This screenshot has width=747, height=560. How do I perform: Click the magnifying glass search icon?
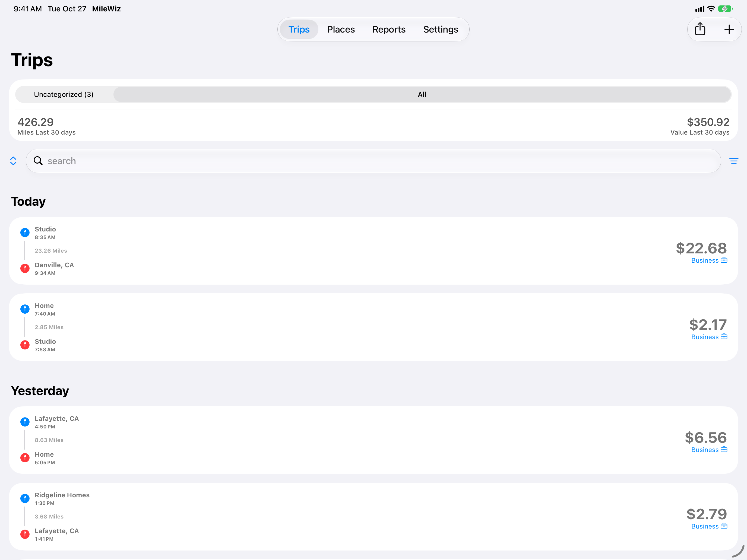pyautogui.click(x=38, y=161)
